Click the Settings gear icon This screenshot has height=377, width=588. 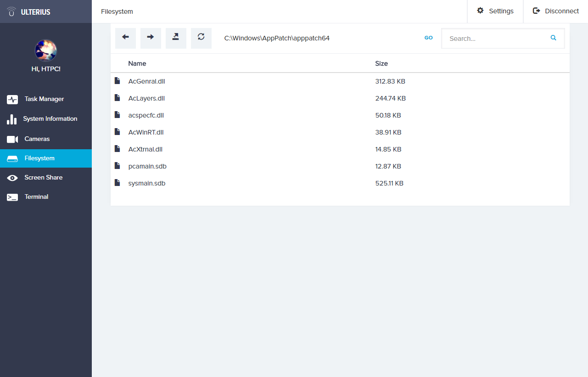480,11
